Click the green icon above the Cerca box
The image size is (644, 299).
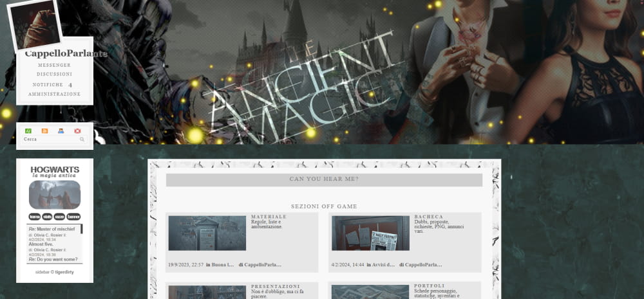point(28,131)
